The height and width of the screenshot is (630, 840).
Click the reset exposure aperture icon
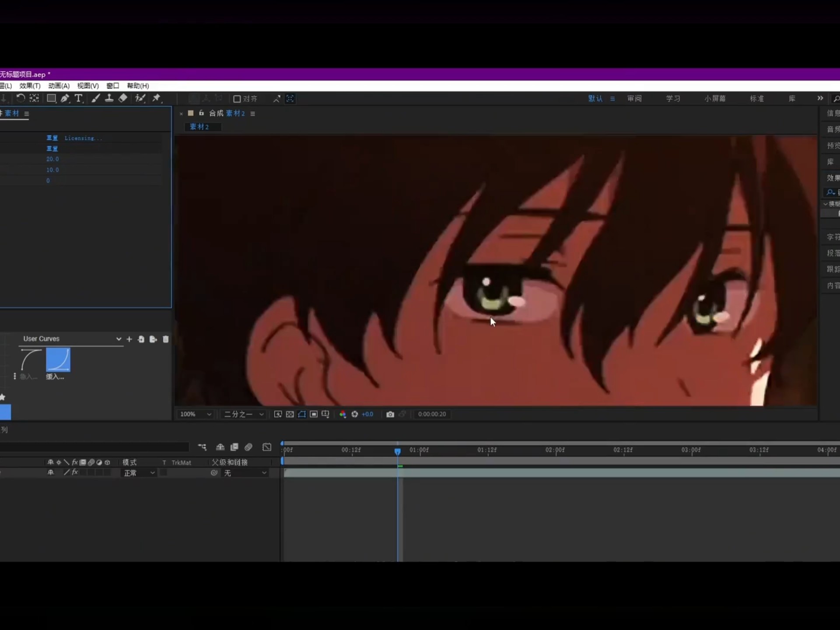coord(355,414)
